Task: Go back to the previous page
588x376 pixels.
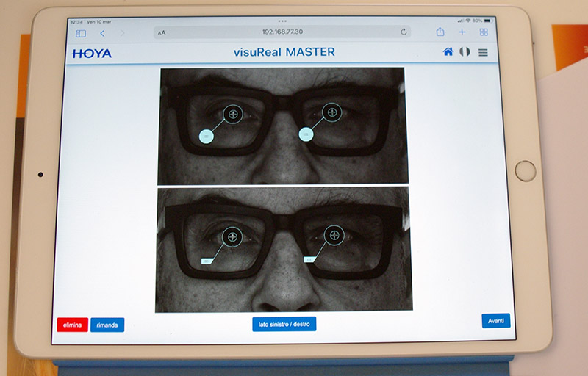Action: [x=102, y=33]
